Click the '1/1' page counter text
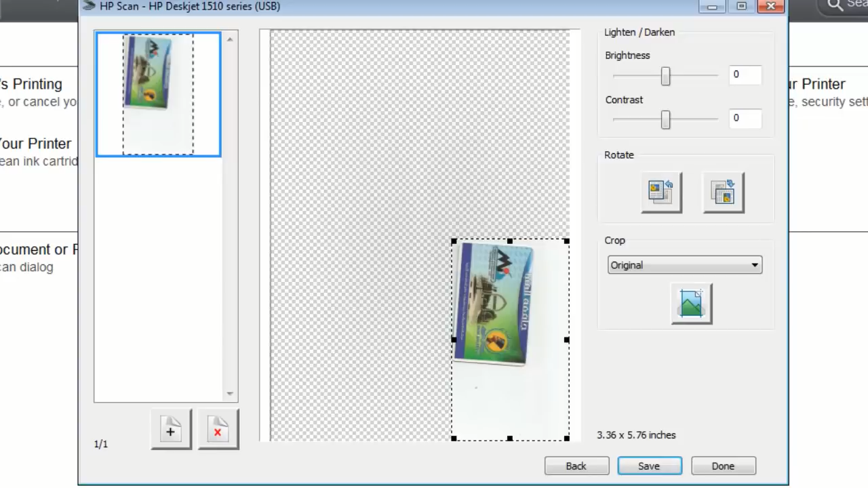868x488 pixels. click(x=101, y=444)
